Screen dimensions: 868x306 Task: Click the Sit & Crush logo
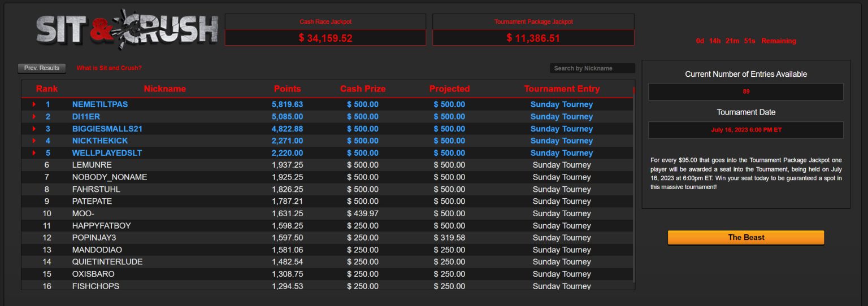point(127,29)
